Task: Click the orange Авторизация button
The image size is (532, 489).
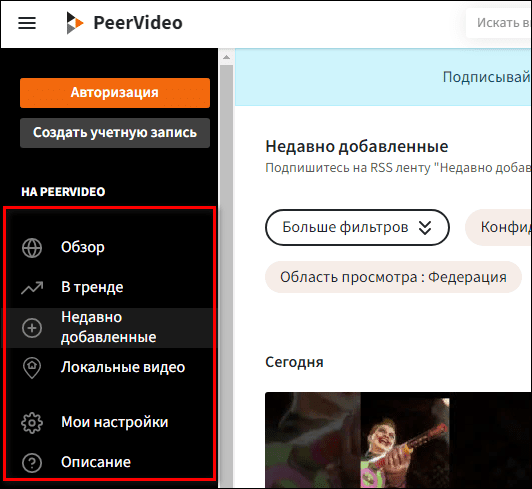Action: [115, 93]
